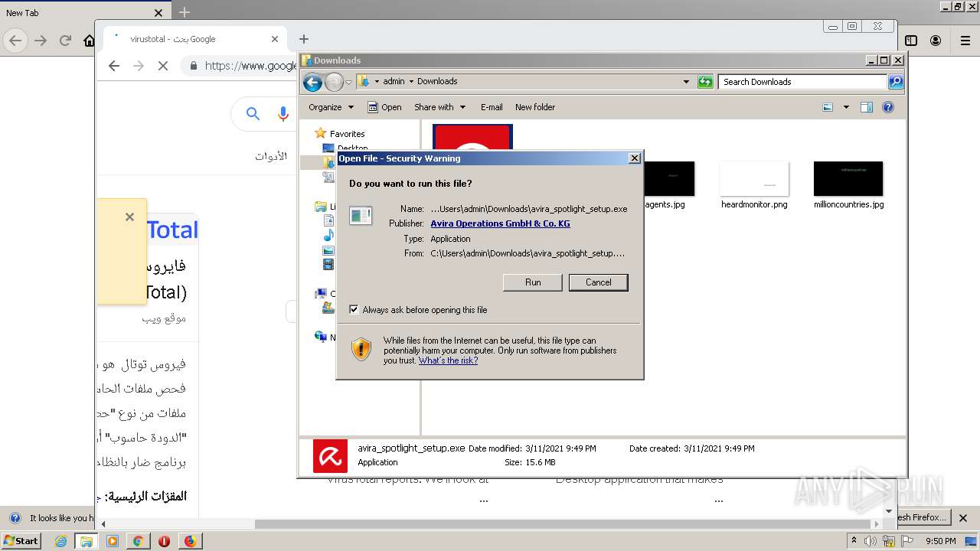Open the Firefox account icon

[936, 41]
